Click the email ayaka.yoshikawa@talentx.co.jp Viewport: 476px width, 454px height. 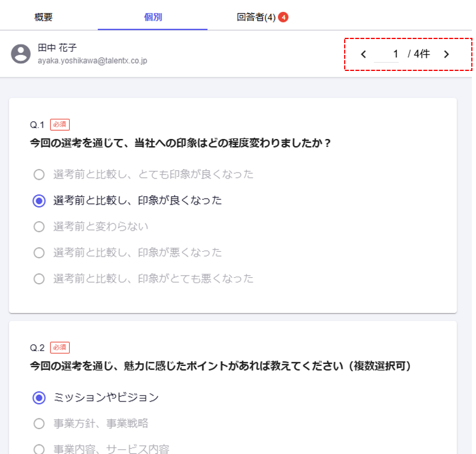[x=92, y=60]
